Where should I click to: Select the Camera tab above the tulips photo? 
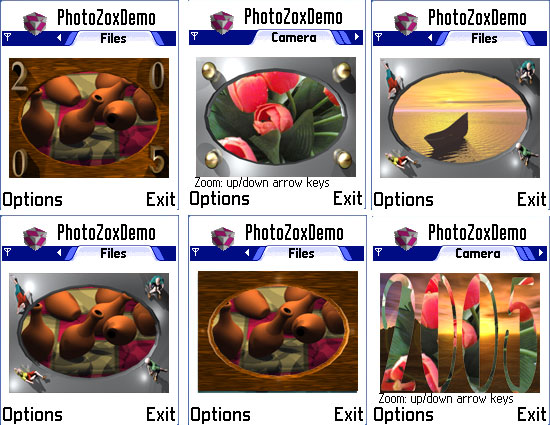pyautogui.click(x=294, y=37)
